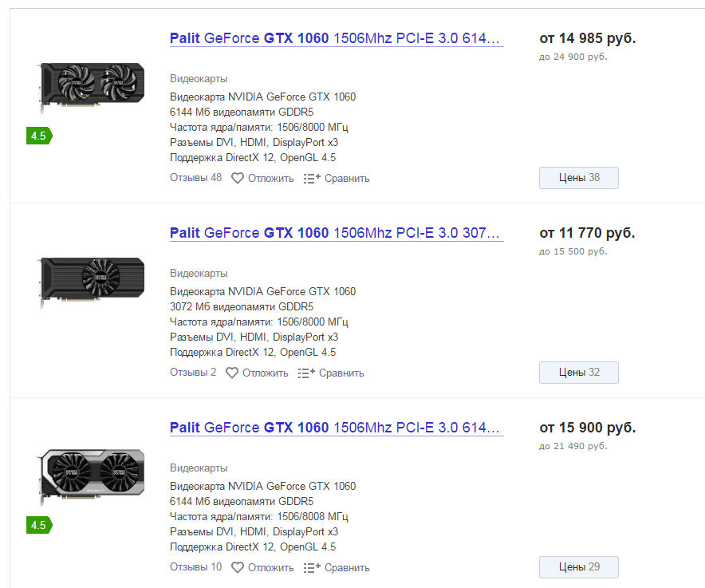Click Цены 32 button

579,373
